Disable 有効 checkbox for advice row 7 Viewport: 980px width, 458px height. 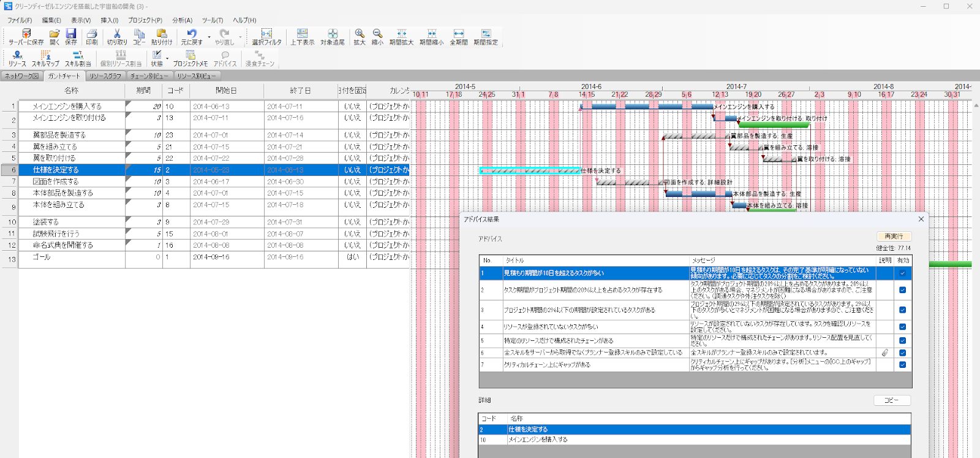point(902,365)
